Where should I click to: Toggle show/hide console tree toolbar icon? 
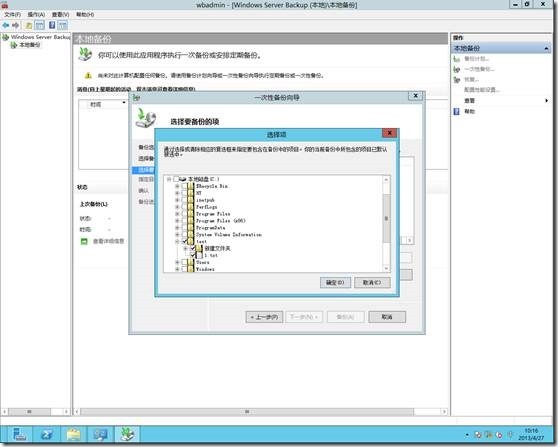click(x=40, y=25)
